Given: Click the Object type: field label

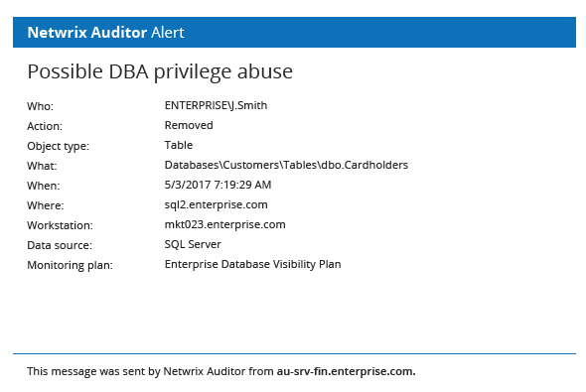Looking at the screenshot, I should (x=58, y=146).
